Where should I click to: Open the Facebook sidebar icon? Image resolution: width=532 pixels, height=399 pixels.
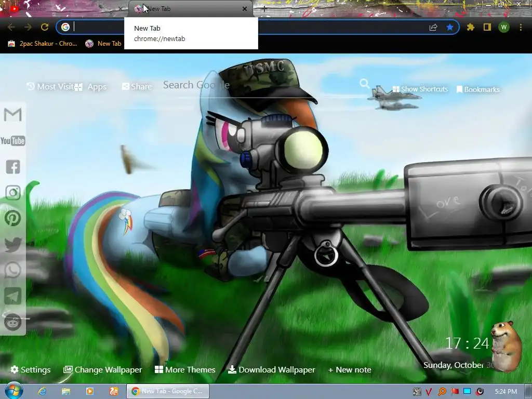point(13,167)
